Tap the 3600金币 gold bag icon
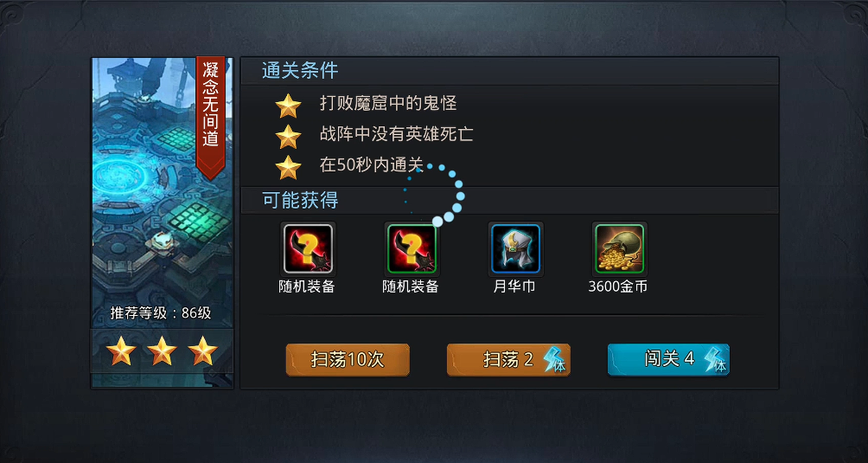 (620, 248)
